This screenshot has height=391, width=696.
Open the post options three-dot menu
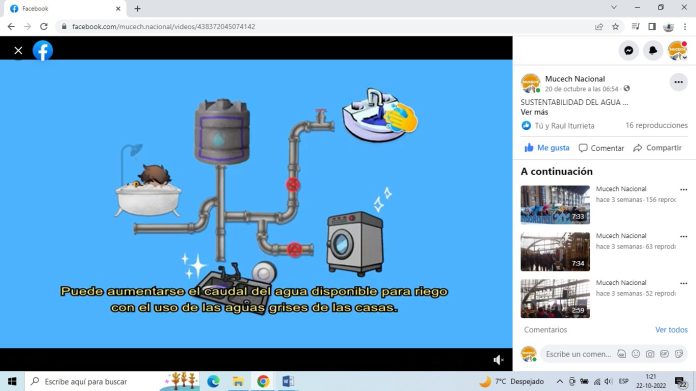pyautogui.click(x=678, y=82)
